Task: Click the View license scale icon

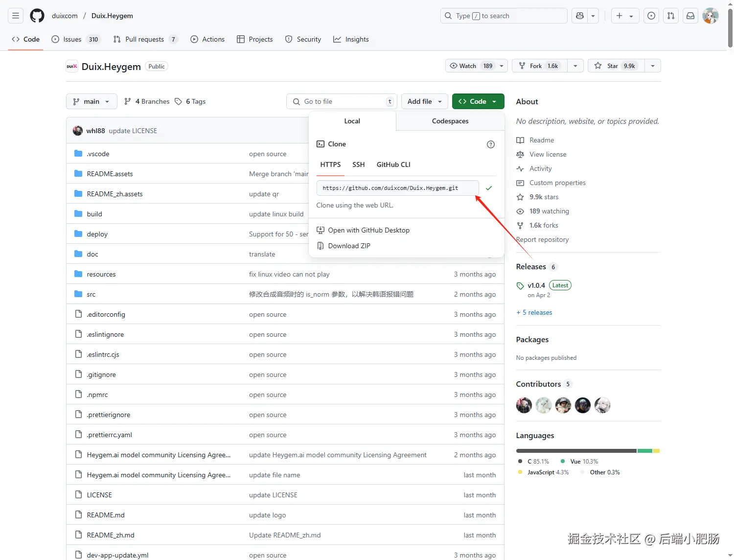Action: [520, 154]
